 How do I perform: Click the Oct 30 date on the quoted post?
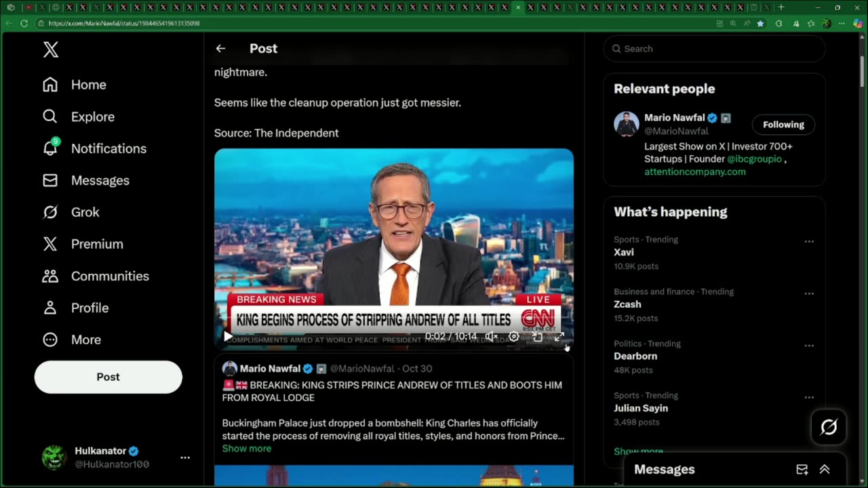pos(417,369)
